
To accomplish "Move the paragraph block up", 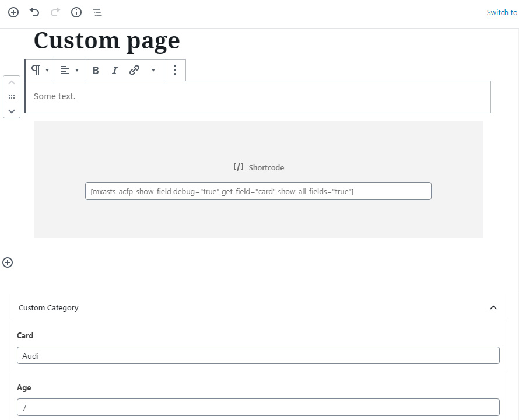I will pos(12,82).
